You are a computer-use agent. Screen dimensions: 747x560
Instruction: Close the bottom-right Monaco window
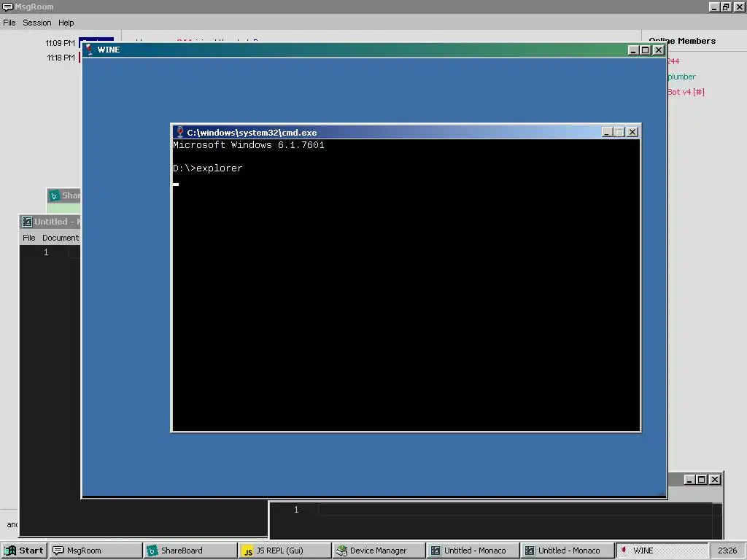[715, 480]
